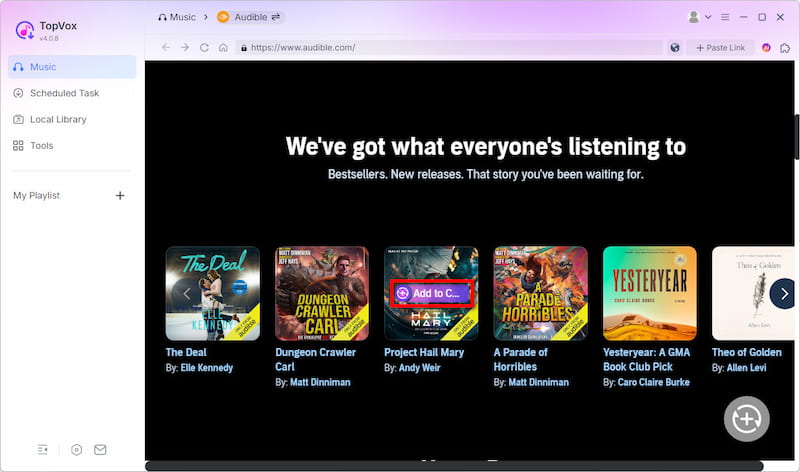Click Matt Dinniman under A Parade of Horribles
The width and height of the screenshot is (800, 472).
(x=538, y=382)
